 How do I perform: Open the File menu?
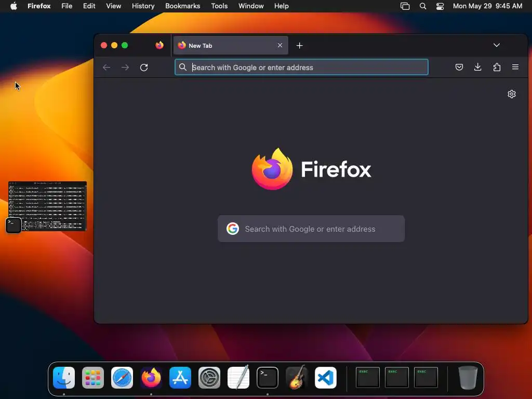click(x=67, y=6)
